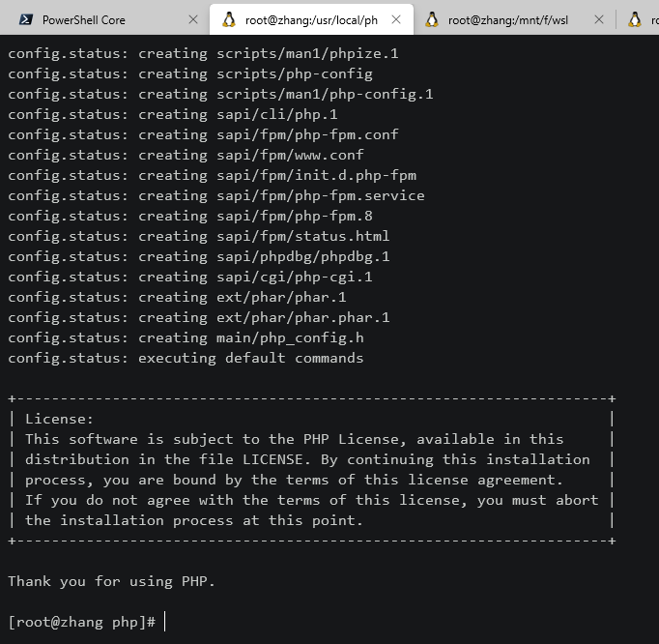Close the PowerShell Core tab

(x=193, y=19)
